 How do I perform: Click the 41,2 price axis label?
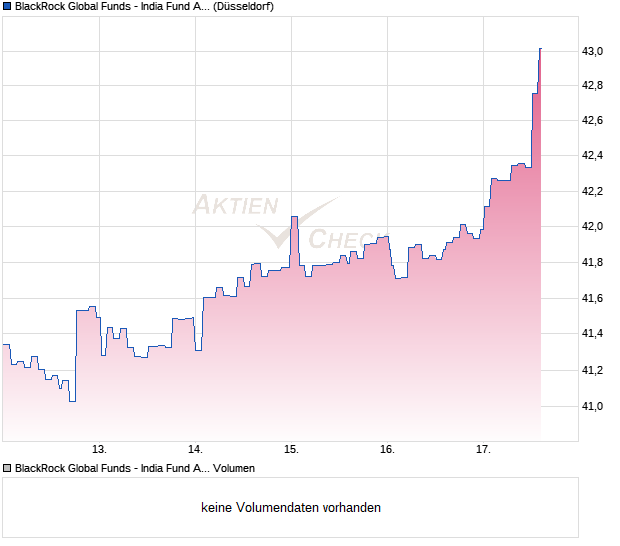click(592, 370)
